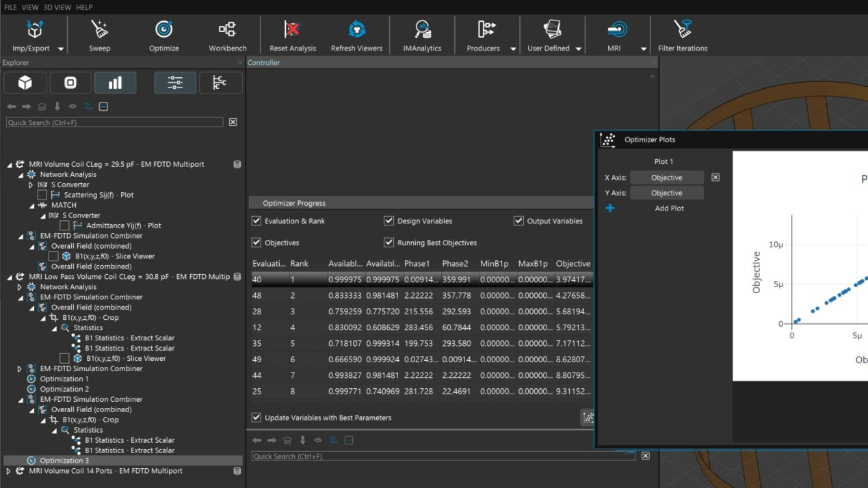Click Refresh Viewers in toolbar
868x488 pixels.
[x=356, y=30]
